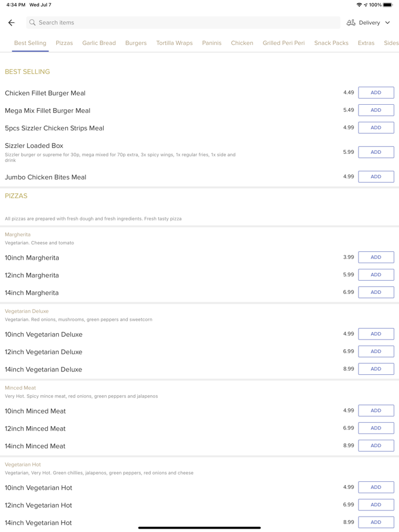Add Sizzler Loaded Box to order
This screenshot has height=532, width=399.
tap(376, 152)
